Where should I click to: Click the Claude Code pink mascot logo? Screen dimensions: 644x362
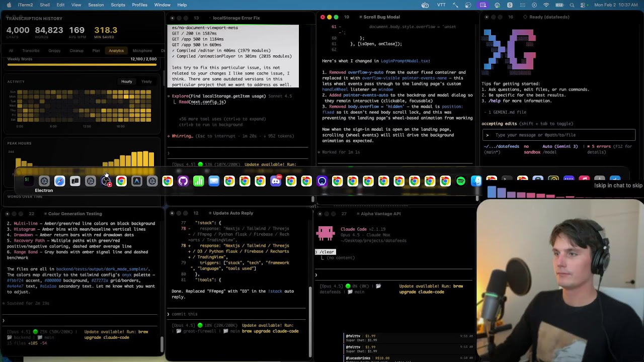coord(325,233)
